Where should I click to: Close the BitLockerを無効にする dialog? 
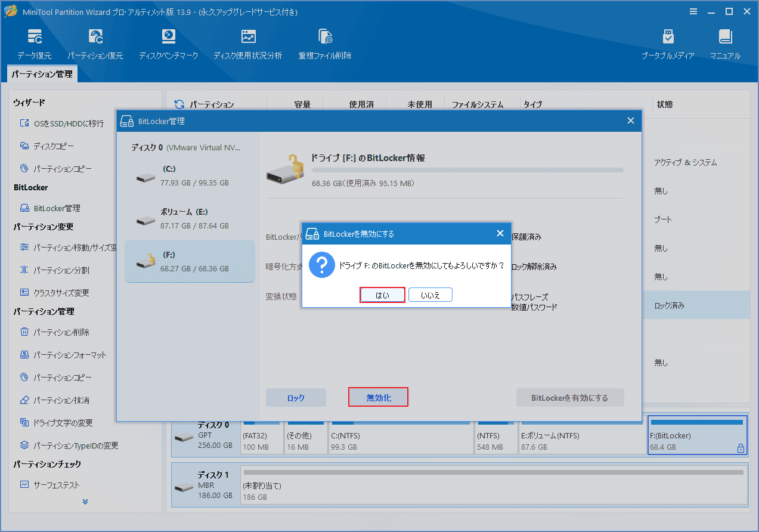pos(500,234)
